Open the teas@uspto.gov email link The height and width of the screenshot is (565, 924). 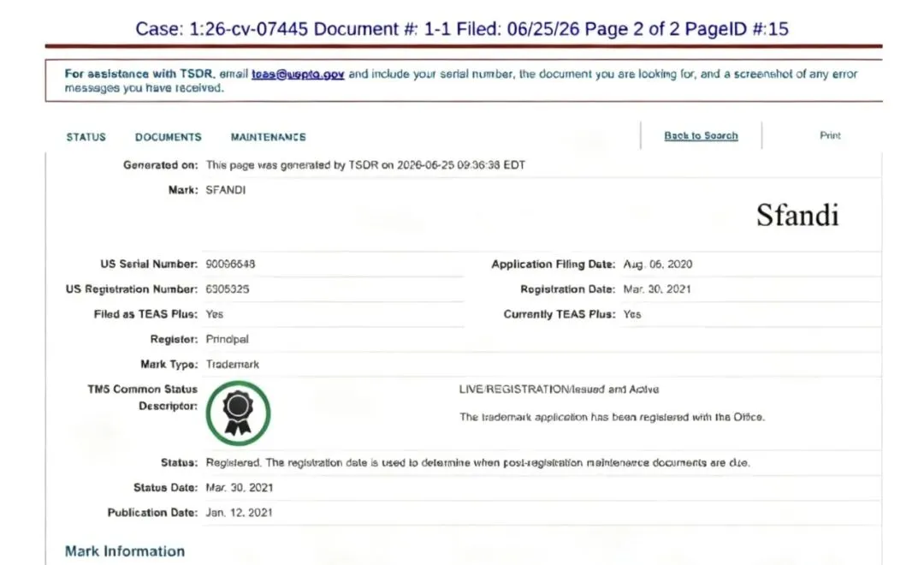tap(298, 74)
